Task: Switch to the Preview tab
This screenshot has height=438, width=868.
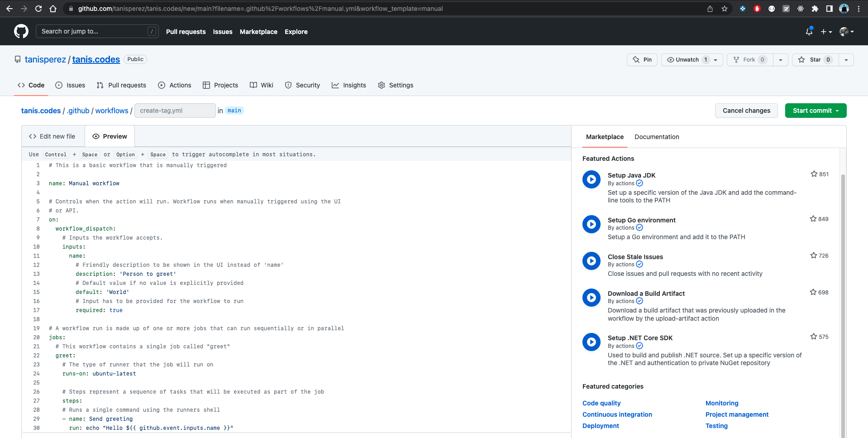Action: coord(109,136)
